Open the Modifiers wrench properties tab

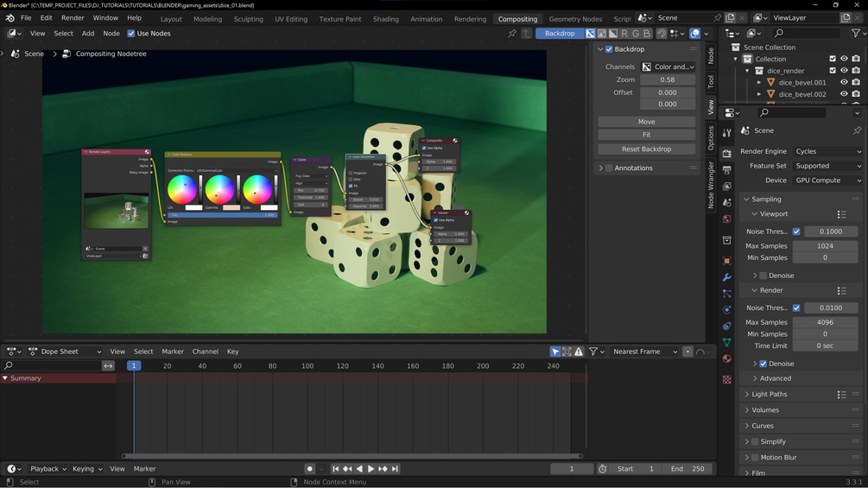click(x=727, y=277)
